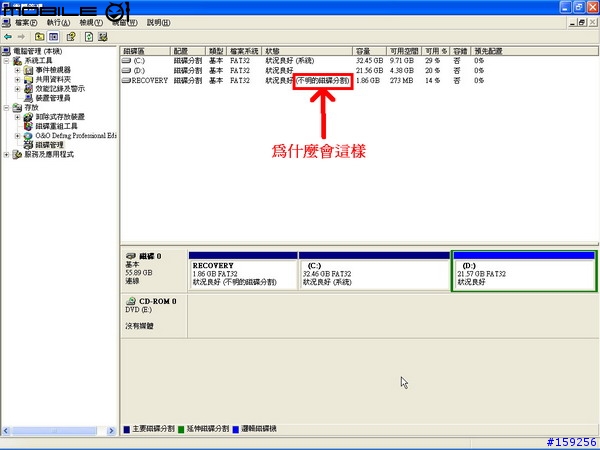Click the '32.45 GB' capacity cell
600x450 pixels.
click(x=369, y=60)
